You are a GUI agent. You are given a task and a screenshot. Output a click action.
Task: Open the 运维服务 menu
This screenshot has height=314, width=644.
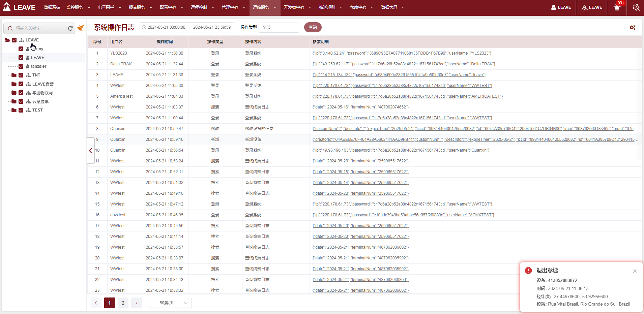[265, 7]
